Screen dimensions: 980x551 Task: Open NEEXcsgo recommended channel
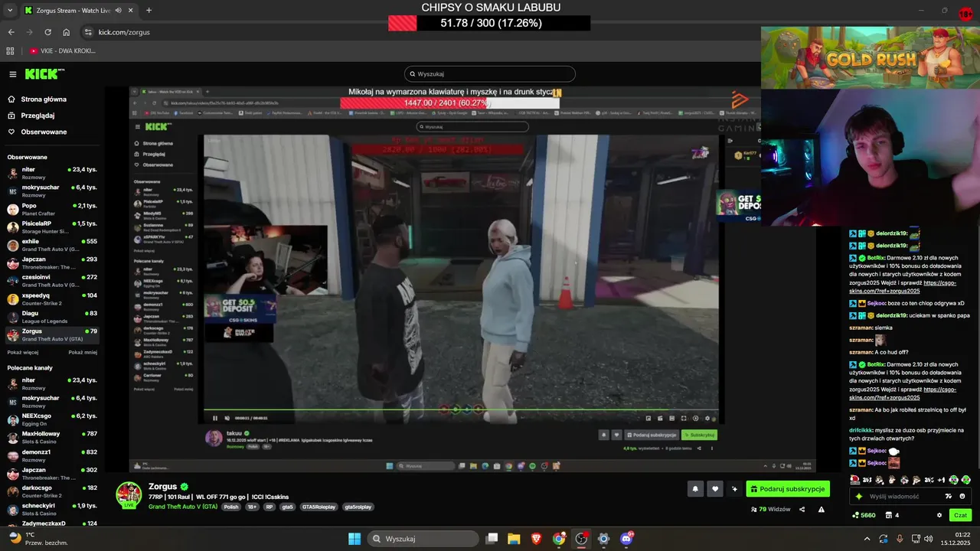(x=52, y=419)
